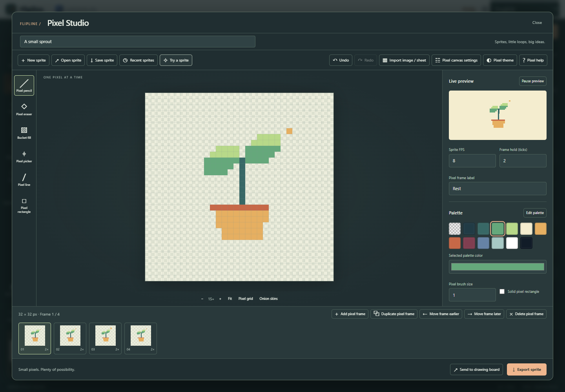Edit the Pixel frame label field
This screenshot has width=565, height=392.
click(498, 189)
